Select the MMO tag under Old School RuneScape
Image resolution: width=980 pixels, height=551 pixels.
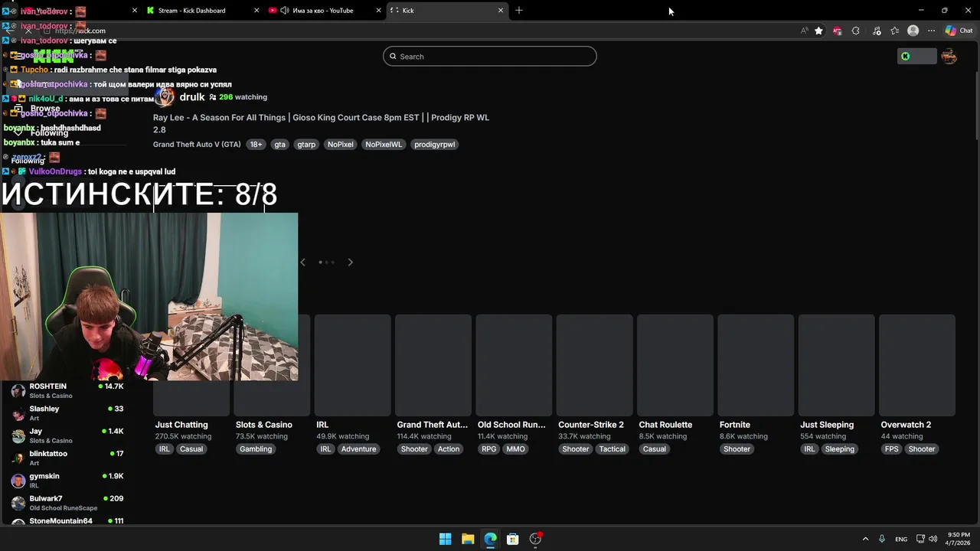click(x=515, y=449)
